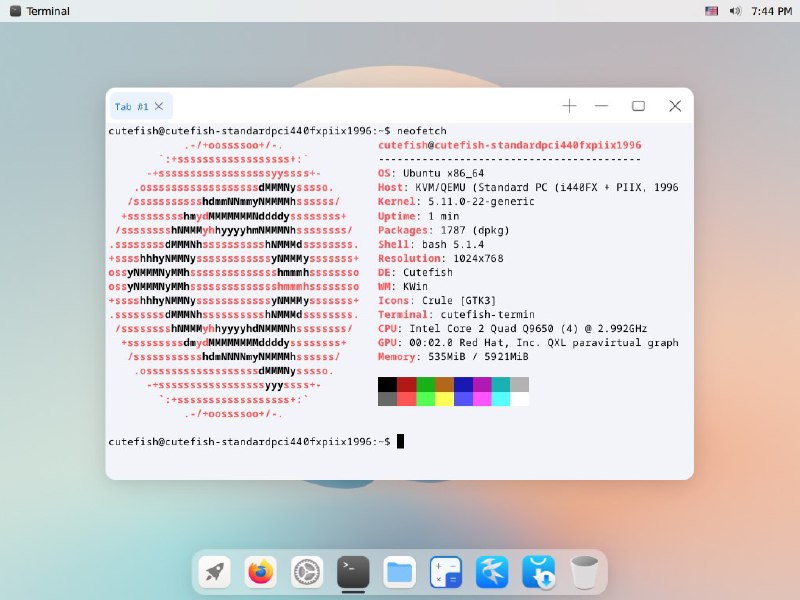This screenshot has width=800, height=600.
Task: Click the US flag keyboard layout icon
Action: 711,11
